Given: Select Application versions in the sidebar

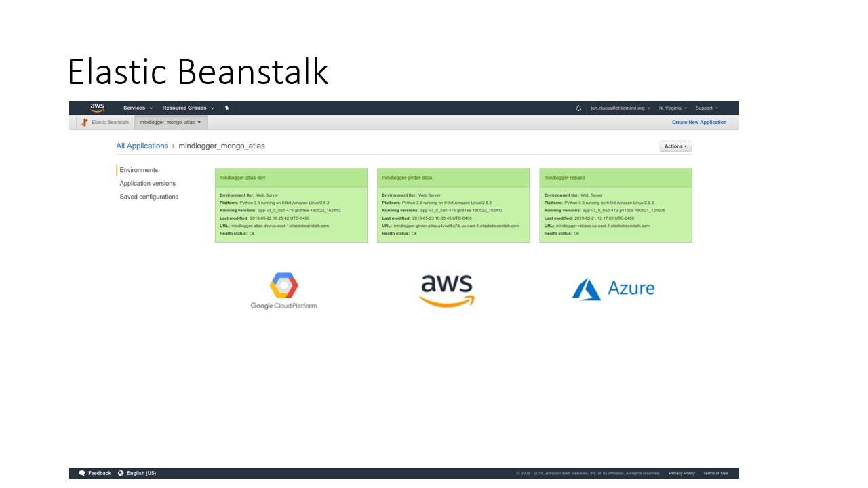Looking at the screenshot, I should pos(147,184).
